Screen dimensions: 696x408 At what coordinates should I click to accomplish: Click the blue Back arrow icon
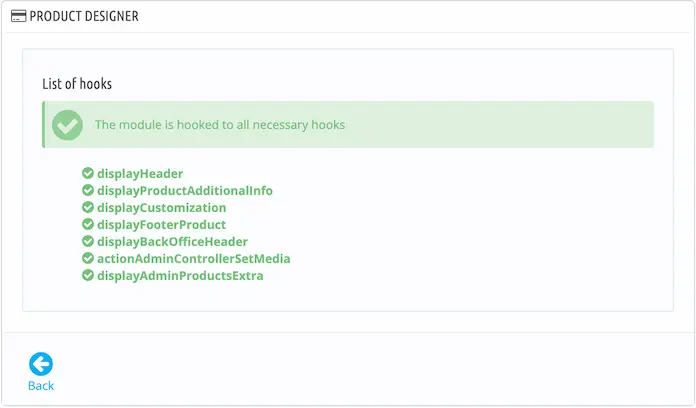tap(41, 364)
